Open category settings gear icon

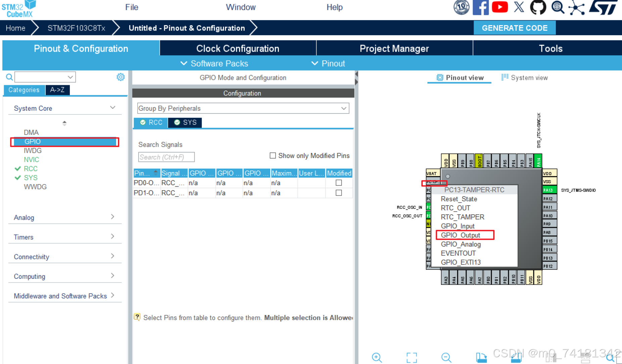tap(121, 77)
